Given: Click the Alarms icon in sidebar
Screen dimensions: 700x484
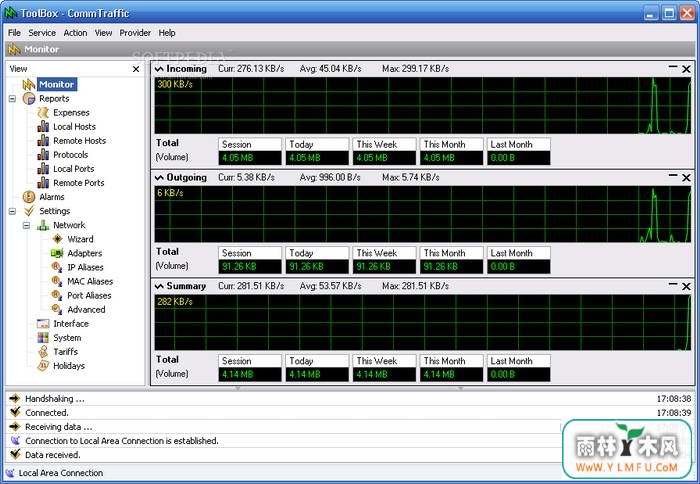Looking at the screenshot, I should (29, 197).
